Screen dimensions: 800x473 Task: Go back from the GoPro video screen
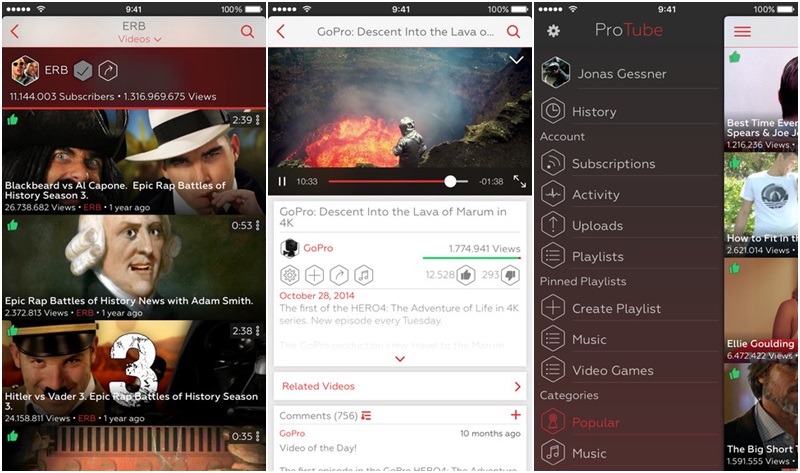pyautogui.click(x=281, y=32)
